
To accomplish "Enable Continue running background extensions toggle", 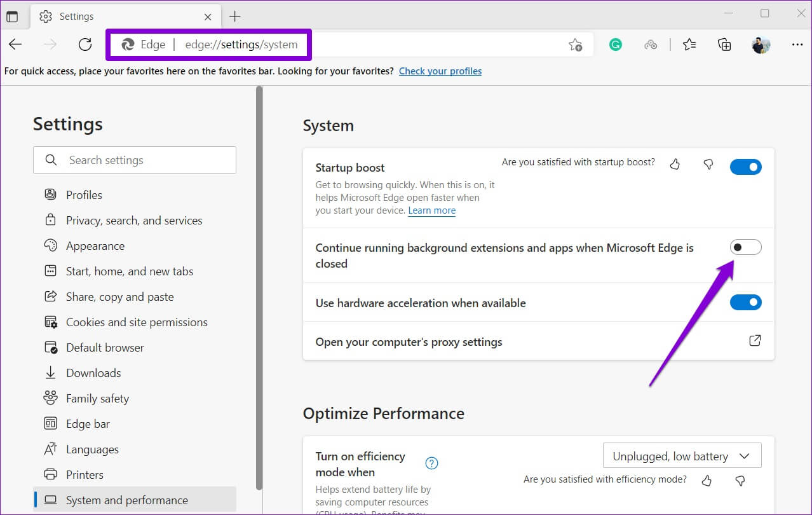I will click(x=745, y=247).
